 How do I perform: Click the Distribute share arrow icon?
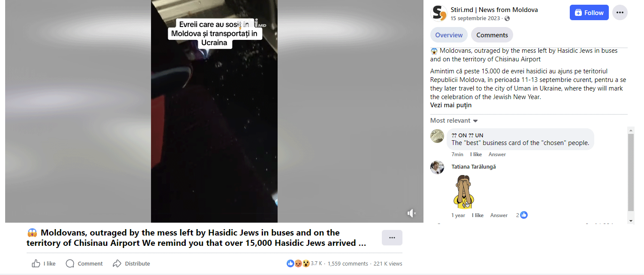(x=117, y=263)
